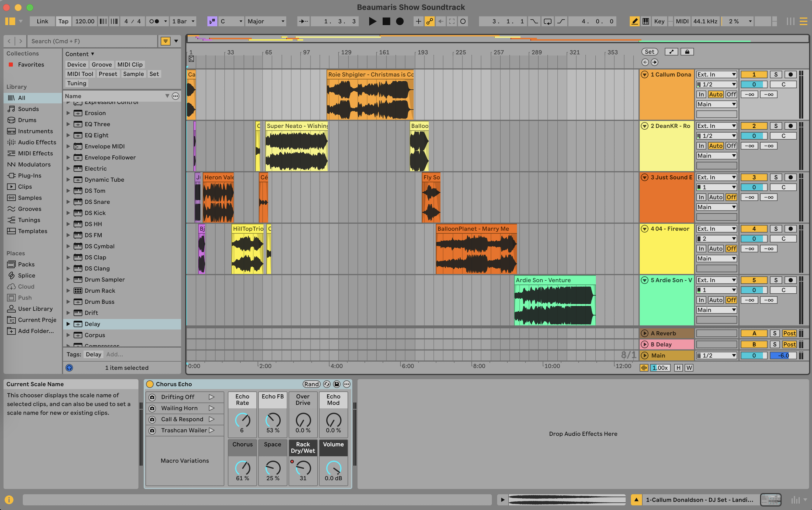The width and height of the screenshot is (812, 510).
Task: Solo track 3 Just Sound E
Action: coord(776,177)
